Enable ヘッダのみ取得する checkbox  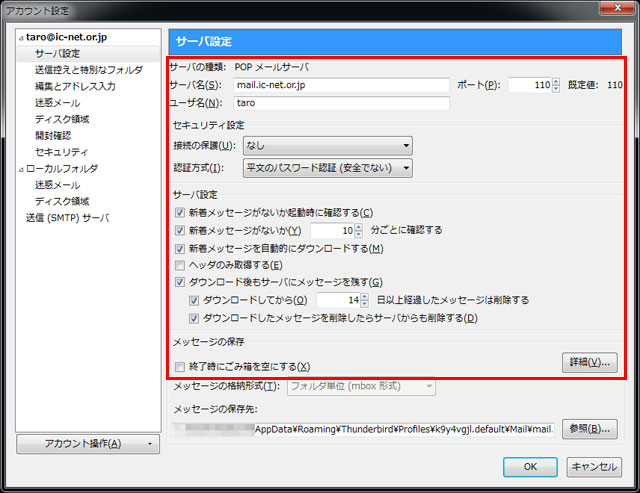pos(180,265)
